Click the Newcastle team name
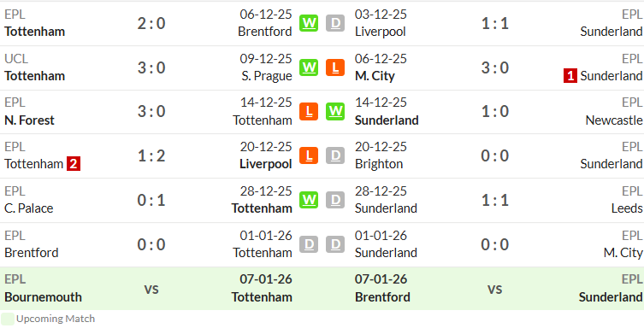Viewport: 644px width, 334px height. click(613, 120)
